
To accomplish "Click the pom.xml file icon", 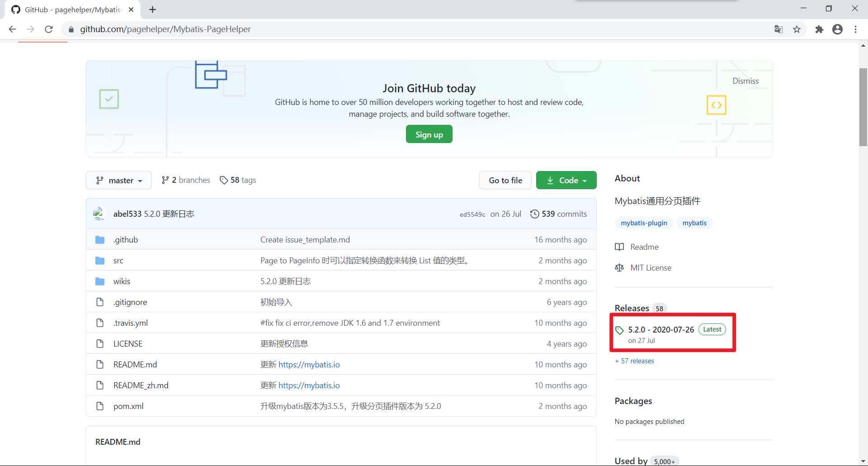I will pos(100,406).
